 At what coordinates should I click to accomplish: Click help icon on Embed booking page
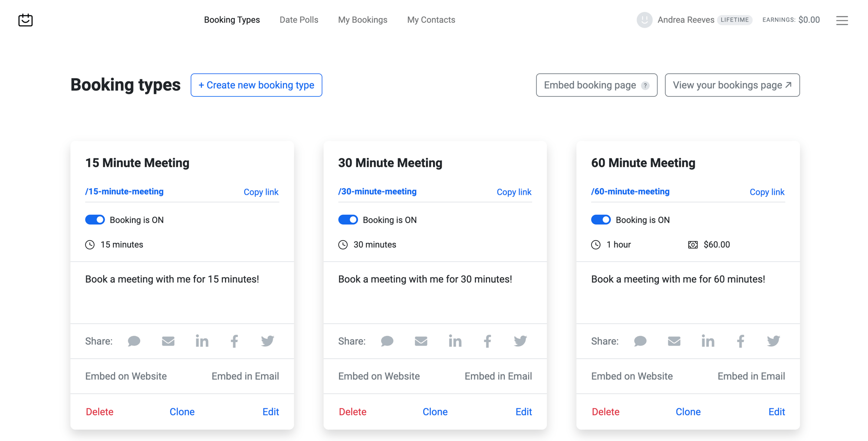pos(645,85)
